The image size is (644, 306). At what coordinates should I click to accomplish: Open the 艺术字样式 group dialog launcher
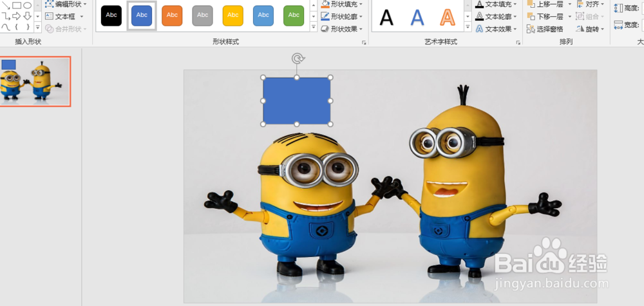click(x=518, y=43)
